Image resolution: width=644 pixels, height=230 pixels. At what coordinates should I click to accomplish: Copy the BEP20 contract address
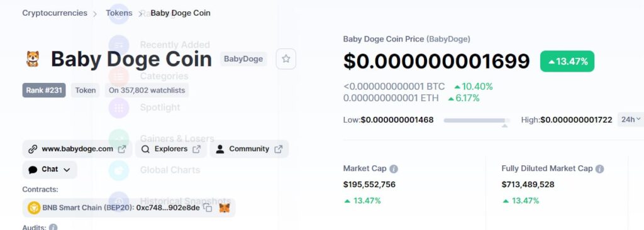(208, 208)
